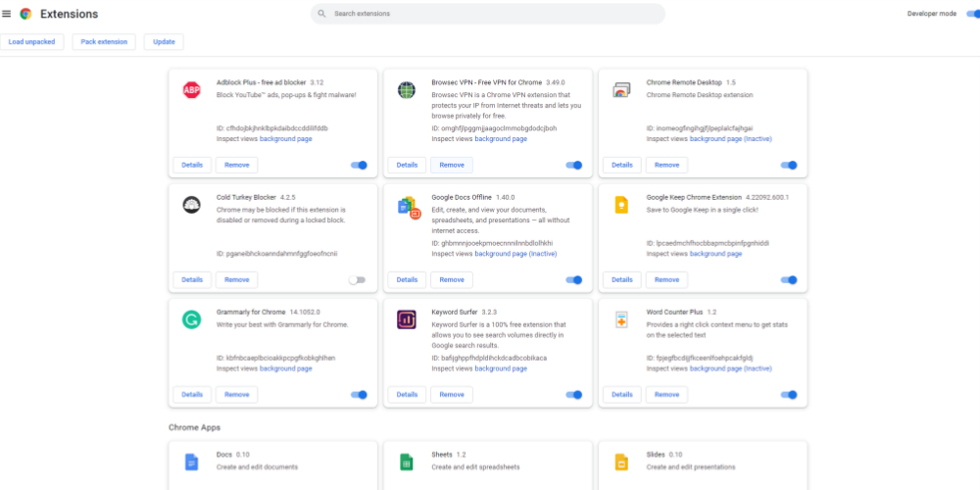Enable Cold Turkey Blocker toggle
980x490 pixels.
pyautogui.click(x=357, y=280)
